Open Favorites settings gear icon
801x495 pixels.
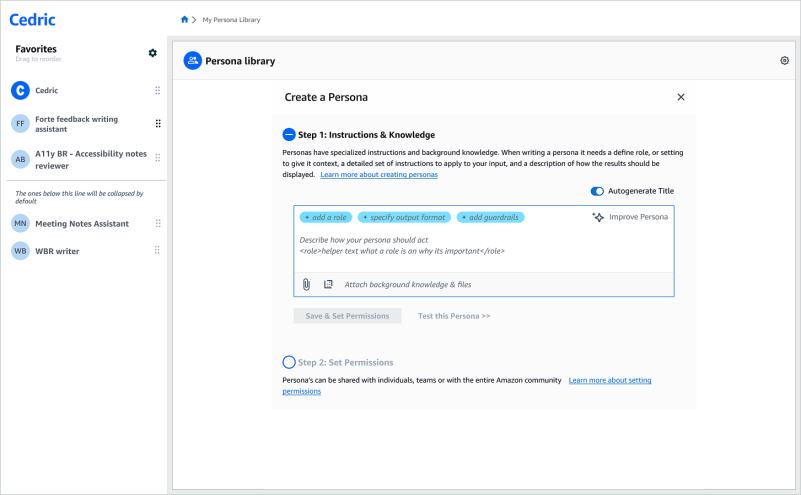[x=153, y=52]
